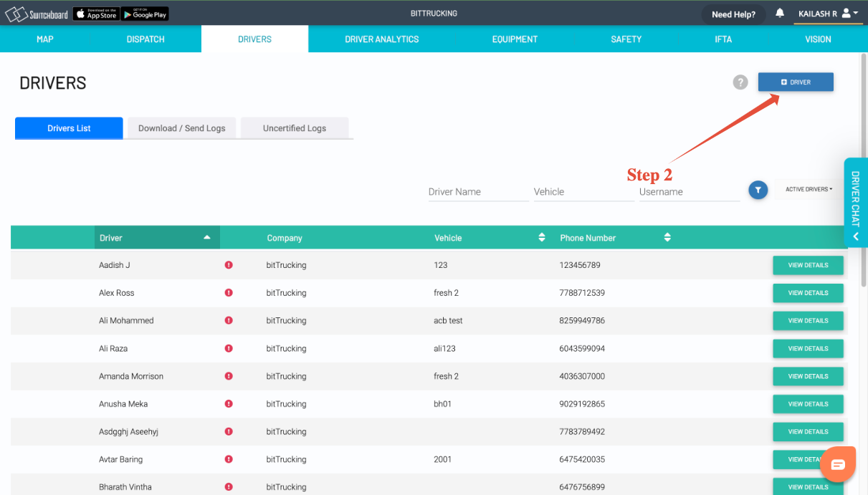Toggle sort on the Vehicle column
Screen dimensions: 868x495
pyautogui.click(x=541, y=237)
